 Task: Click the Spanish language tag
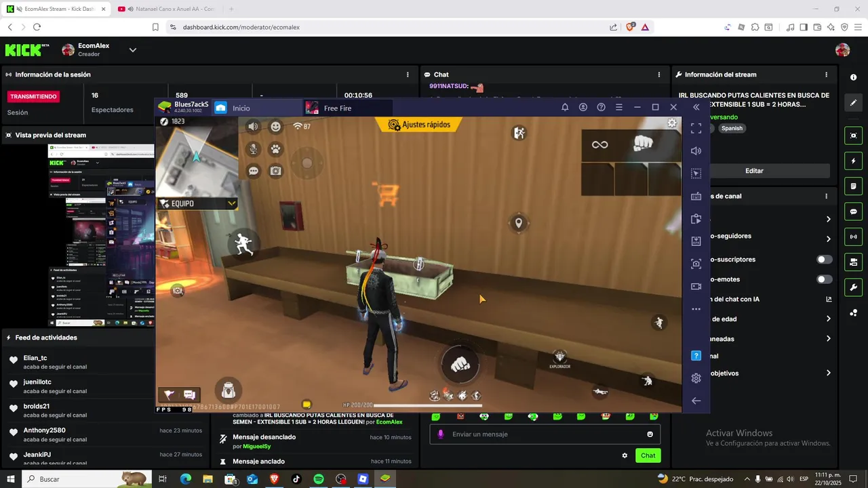click(x=732, y=128)
